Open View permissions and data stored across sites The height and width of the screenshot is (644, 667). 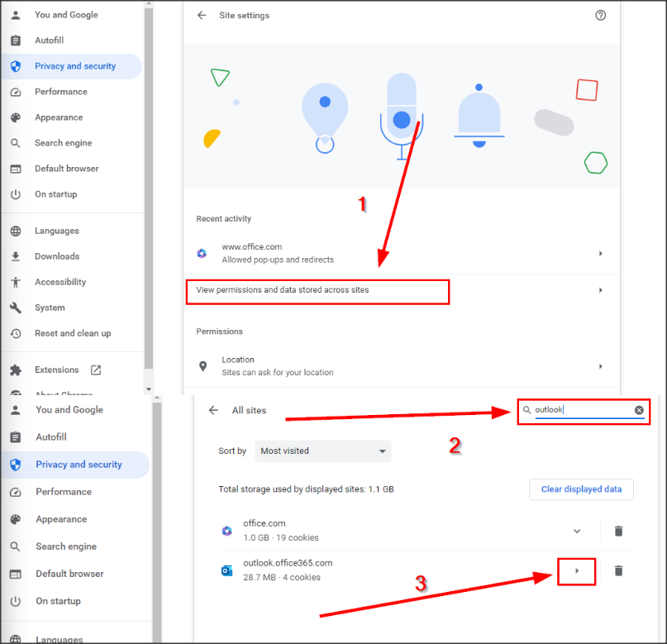point(318,291)
